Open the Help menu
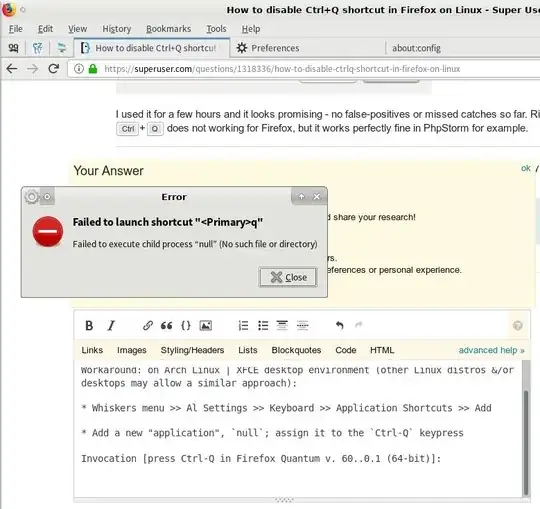This screenshot has width=540, height=509. click(x=251, y=29)
